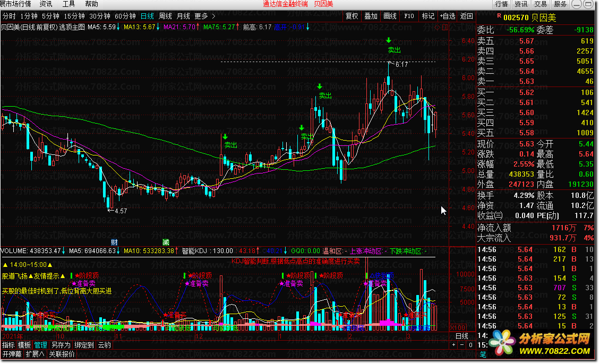Image resolution: width=600 pixels, height=364 pixels.
Task: Click the 叠加 overlay button
Action: coord(371,16)
